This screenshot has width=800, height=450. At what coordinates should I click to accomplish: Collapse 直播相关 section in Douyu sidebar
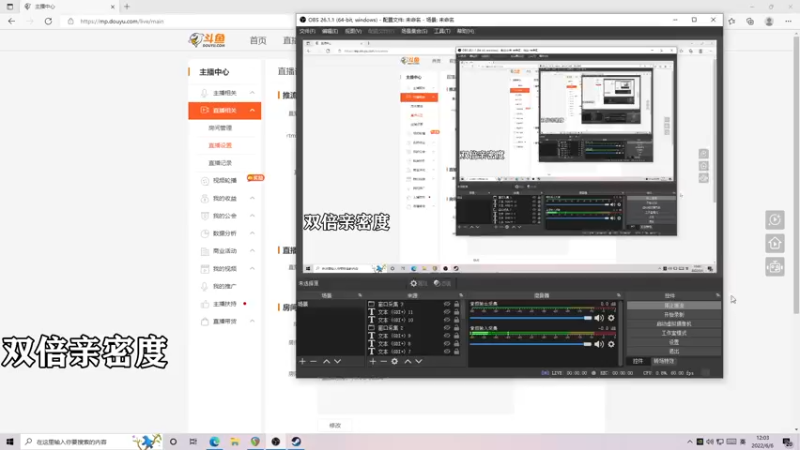pos(252,110)
